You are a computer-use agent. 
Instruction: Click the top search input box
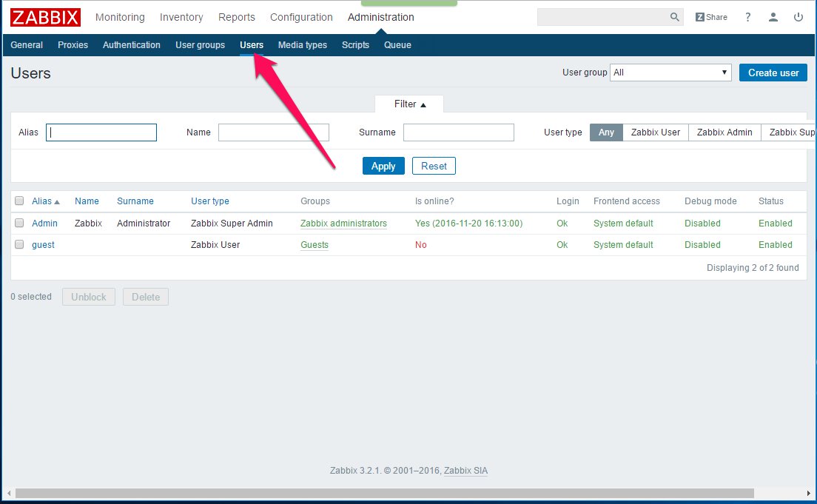pyautogui.click(x=603, y=17)
